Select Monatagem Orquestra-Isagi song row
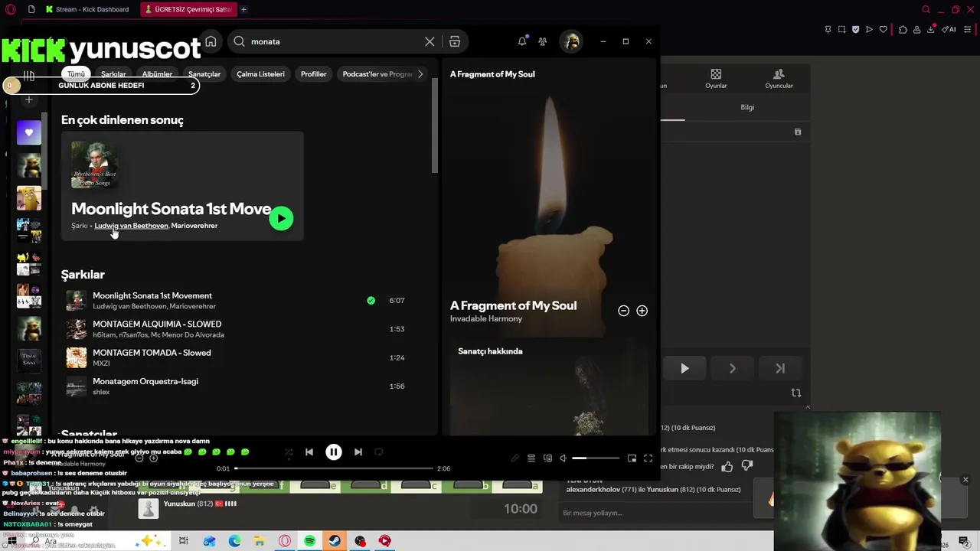Image resolution: width=980 pixels, height=551 pixels. 245,386
